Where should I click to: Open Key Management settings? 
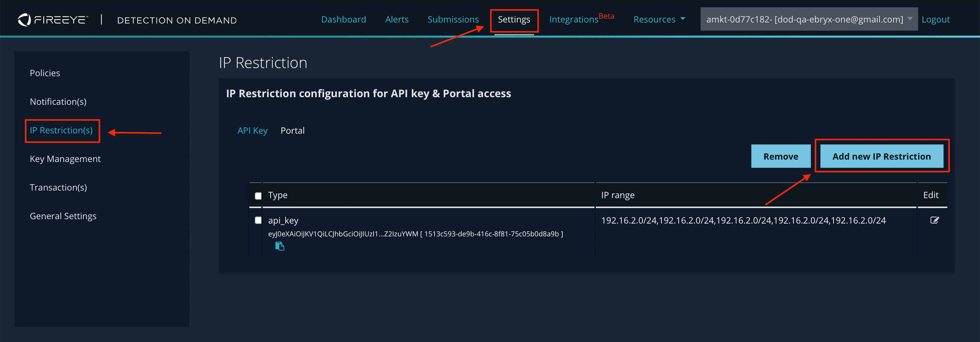point(65,159)
